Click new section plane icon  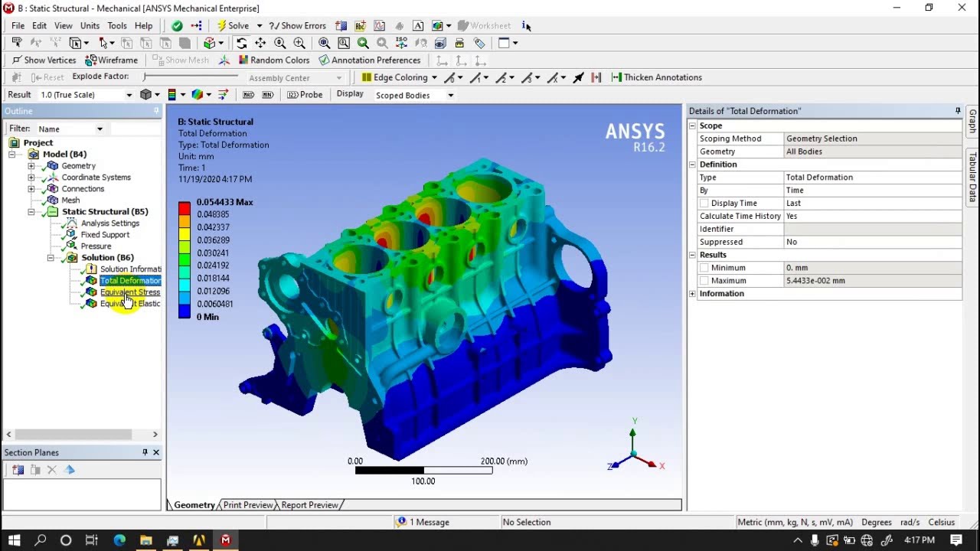(x=18, y=470)
